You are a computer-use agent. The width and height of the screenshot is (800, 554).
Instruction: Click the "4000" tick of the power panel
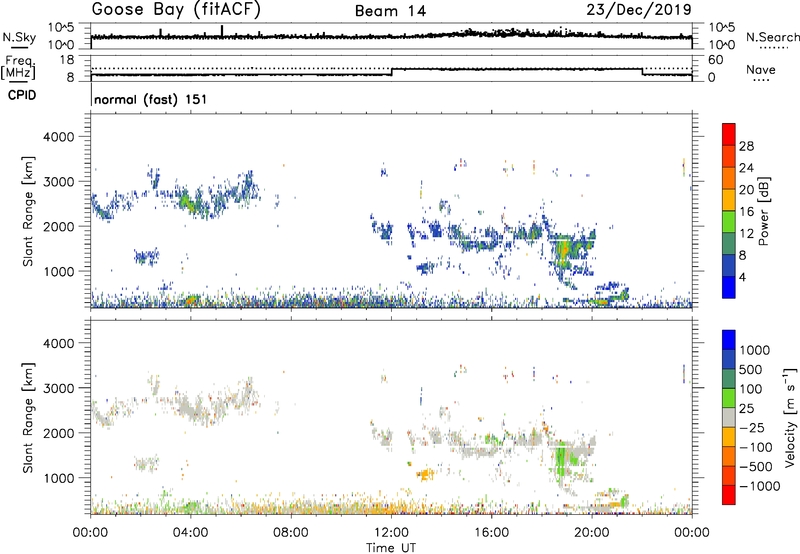coord(59,137)
